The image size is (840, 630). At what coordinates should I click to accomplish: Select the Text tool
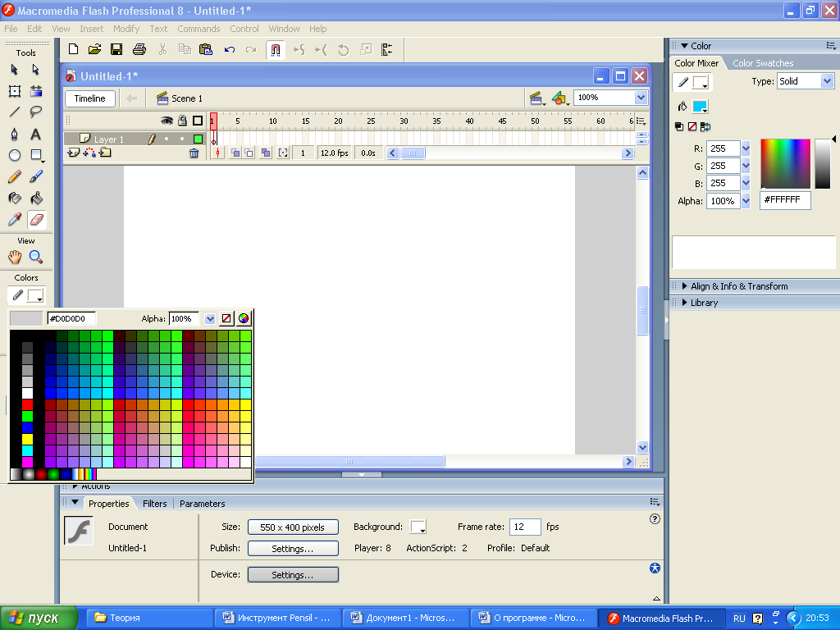tap(36, 134)
